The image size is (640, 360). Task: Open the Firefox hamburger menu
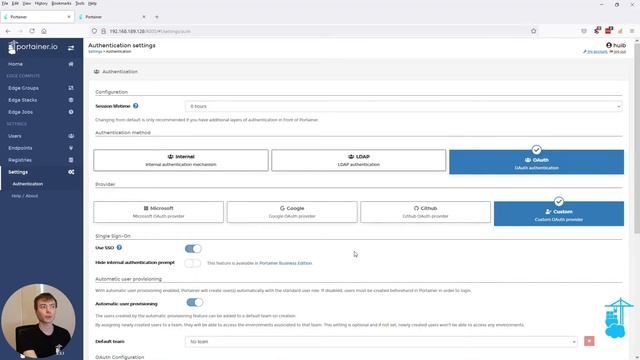[x=632, y=31]
